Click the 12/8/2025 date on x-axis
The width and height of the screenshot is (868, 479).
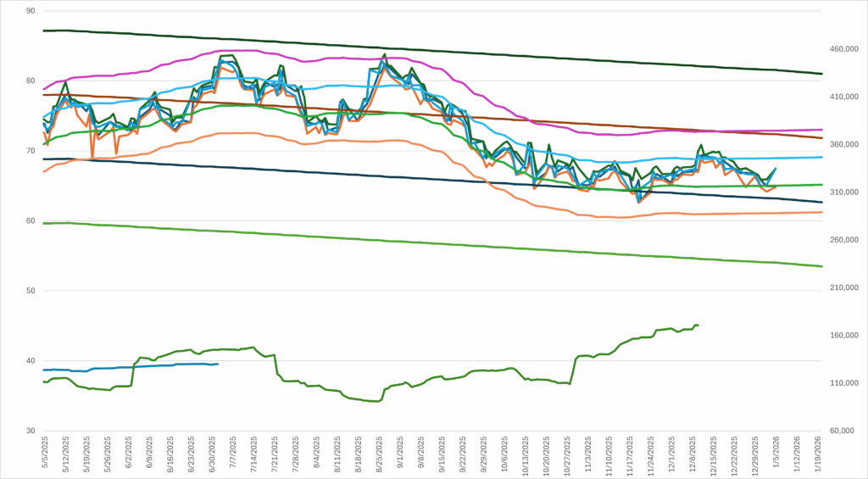pyautogui.click(x=691, y=454)
